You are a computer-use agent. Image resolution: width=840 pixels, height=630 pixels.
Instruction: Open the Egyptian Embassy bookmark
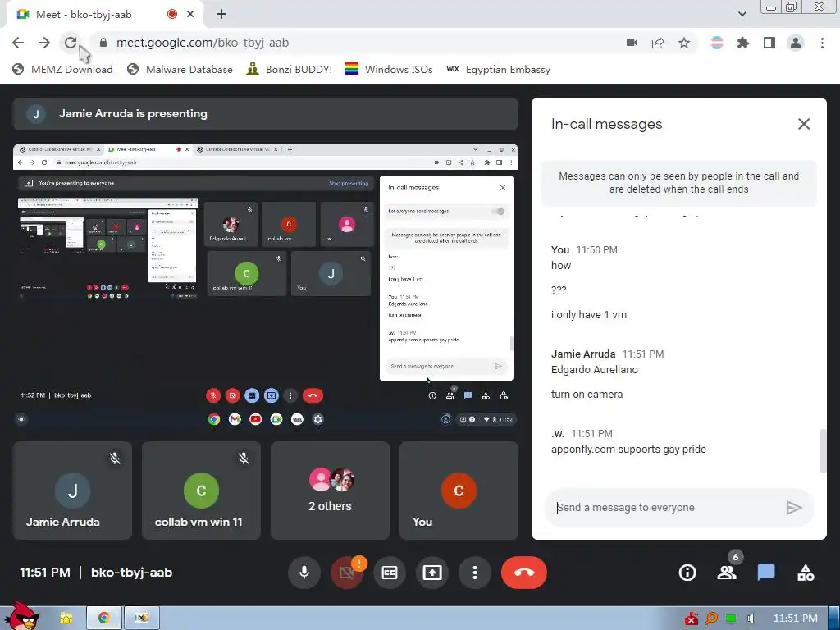pyautogui.click(x=498, y=69)
